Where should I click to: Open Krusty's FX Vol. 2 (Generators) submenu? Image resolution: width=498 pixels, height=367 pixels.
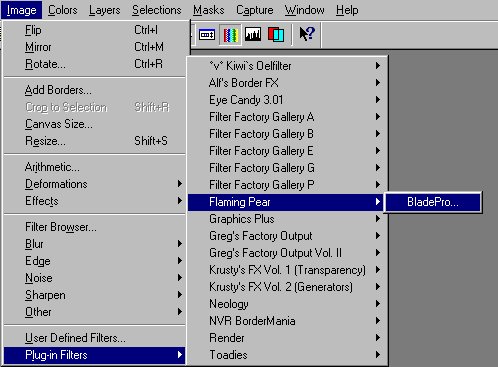[x=287, y=287]
